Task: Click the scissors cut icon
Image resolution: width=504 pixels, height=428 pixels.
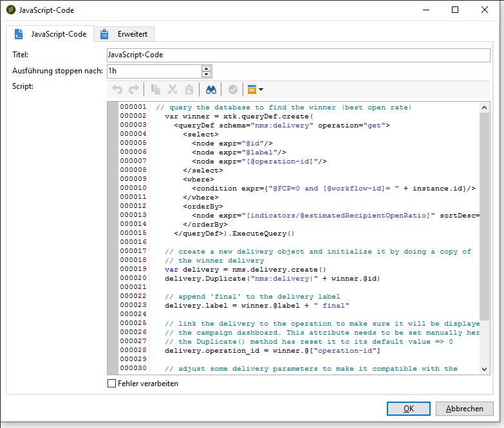Action: [x=173, y=89]
